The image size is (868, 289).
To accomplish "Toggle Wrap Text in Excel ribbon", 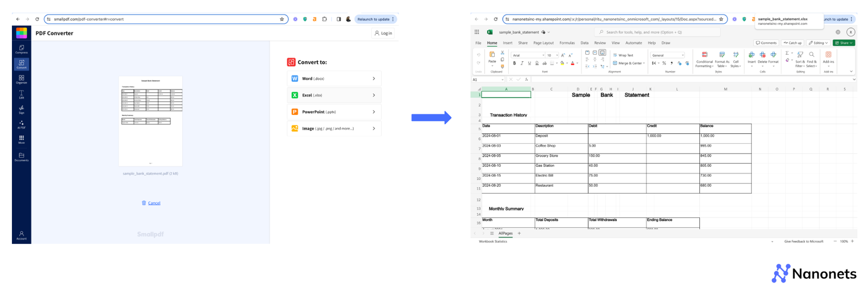I will coord(623,55).
